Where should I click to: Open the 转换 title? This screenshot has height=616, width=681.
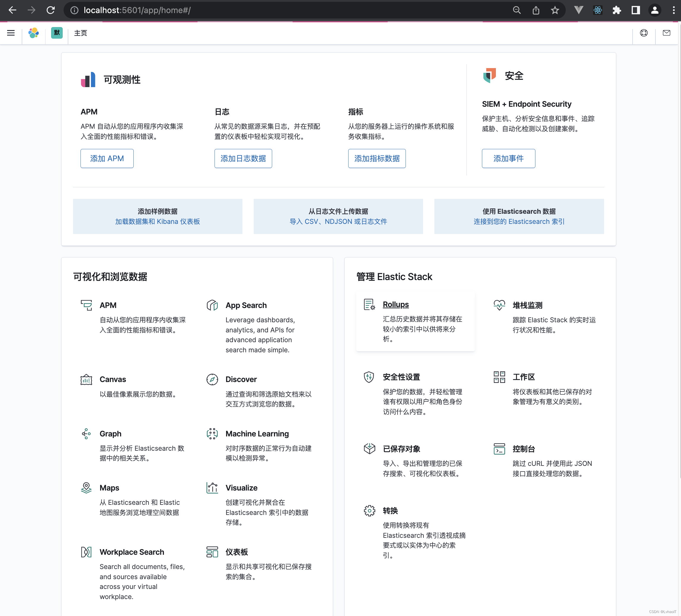point(390,510)
